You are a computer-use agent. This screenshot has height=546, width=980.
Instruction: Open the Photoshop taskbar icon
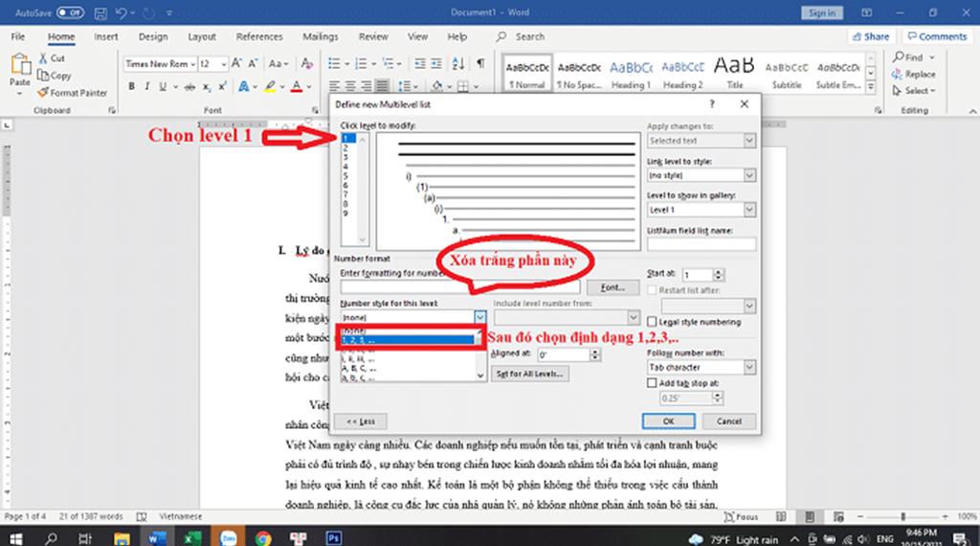tap(334, 537)
